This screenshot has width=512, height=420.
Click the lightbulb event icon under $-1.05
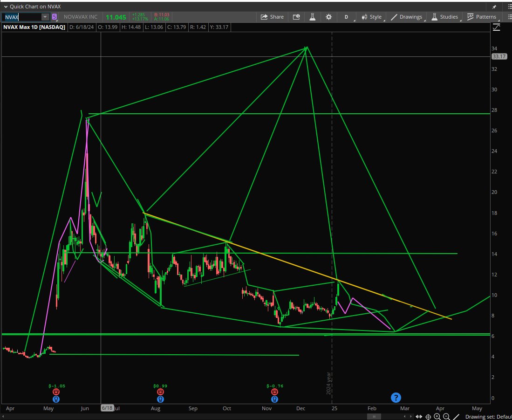[56, 399]
